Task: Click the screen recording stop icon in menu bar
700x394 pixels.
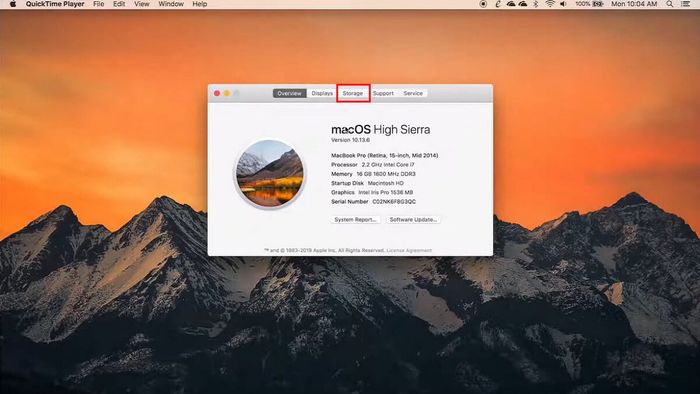Action: click(x=483, y=4)
